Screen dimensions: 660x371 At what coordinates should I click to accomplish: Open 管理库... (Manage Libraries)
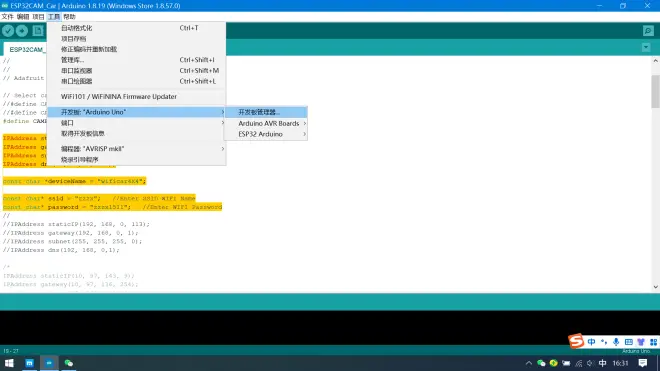136,60
